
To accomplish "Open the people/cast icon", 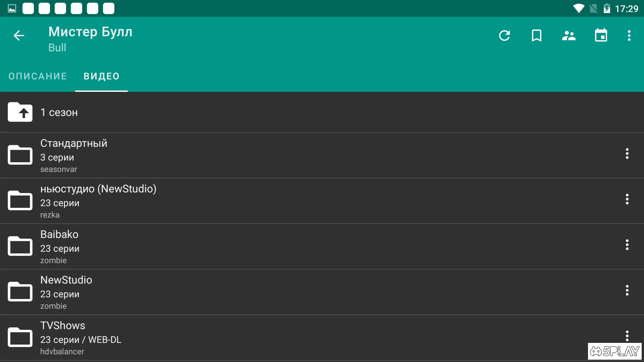I will click(569, 36).
